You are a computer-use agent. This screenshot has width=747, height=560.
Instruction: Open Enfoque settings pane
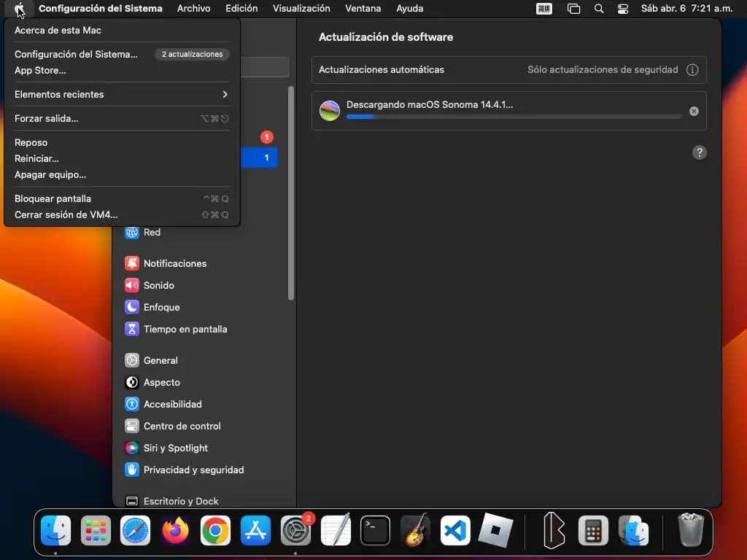click(152, 307)
